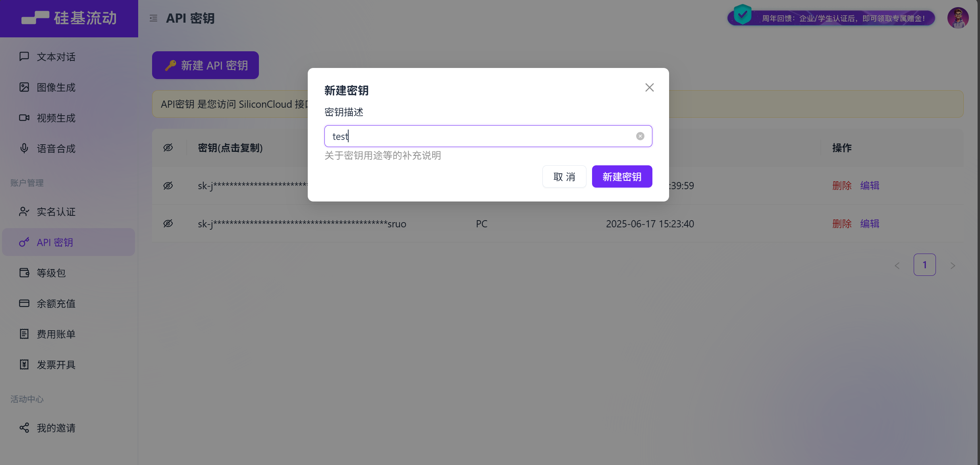Cancel the new key dialog
This screenshot has height=465, width=980.
tap(564, 176)
